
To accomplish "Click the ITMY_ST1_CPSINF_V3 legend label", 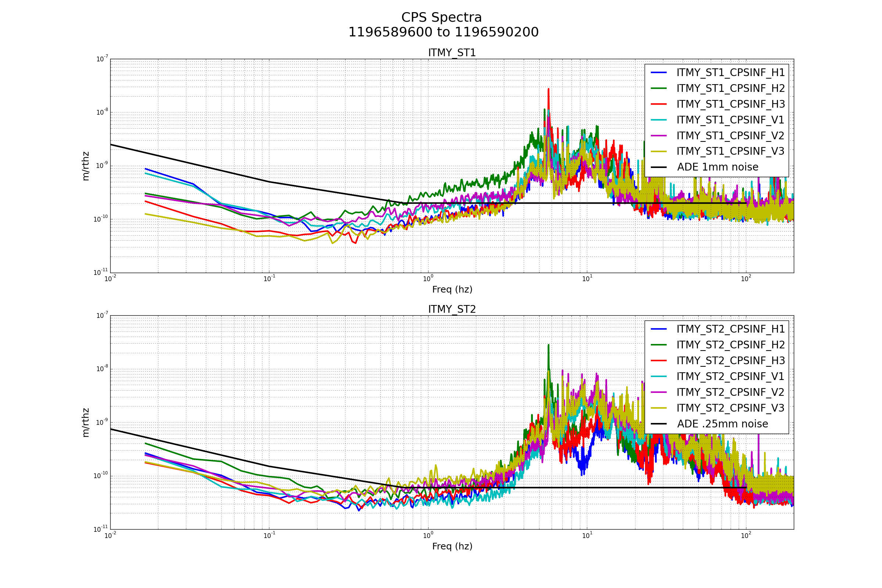I will [730, 151].
